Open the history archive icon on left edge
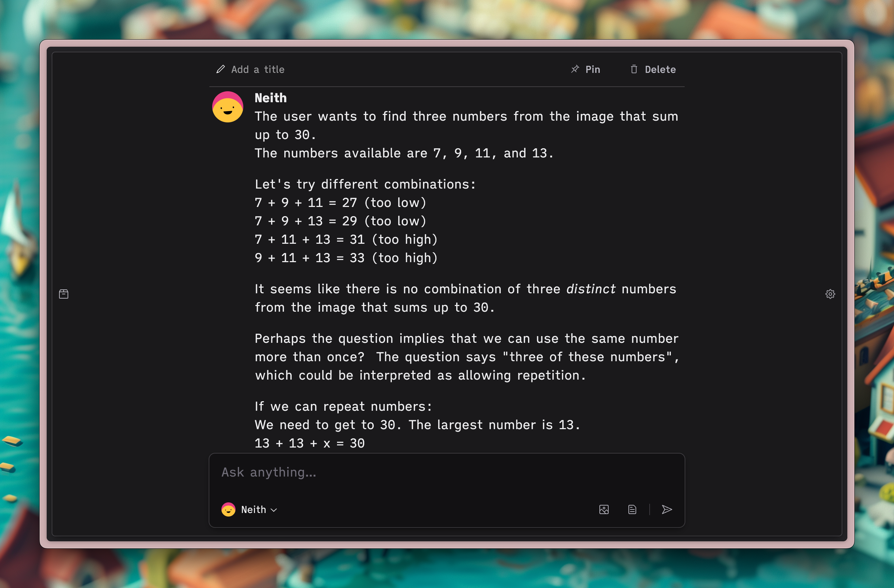Viewport: 894px width, 588px height. 64,294
